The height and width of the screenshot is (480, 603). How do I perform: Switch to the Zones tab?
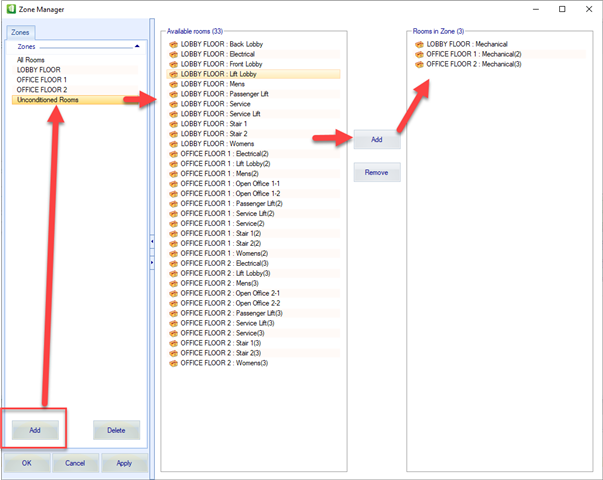[20, 32]
